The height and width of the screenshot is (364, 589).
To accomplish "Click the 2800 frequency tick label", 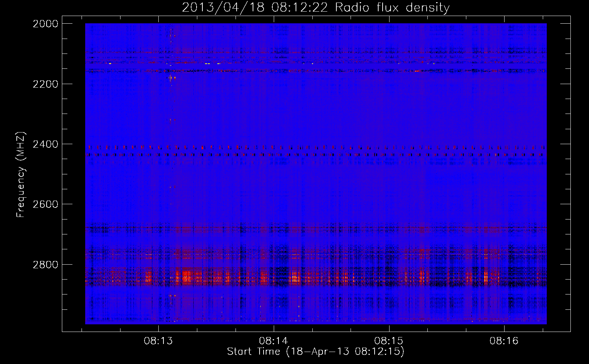I will coord(46,265).
